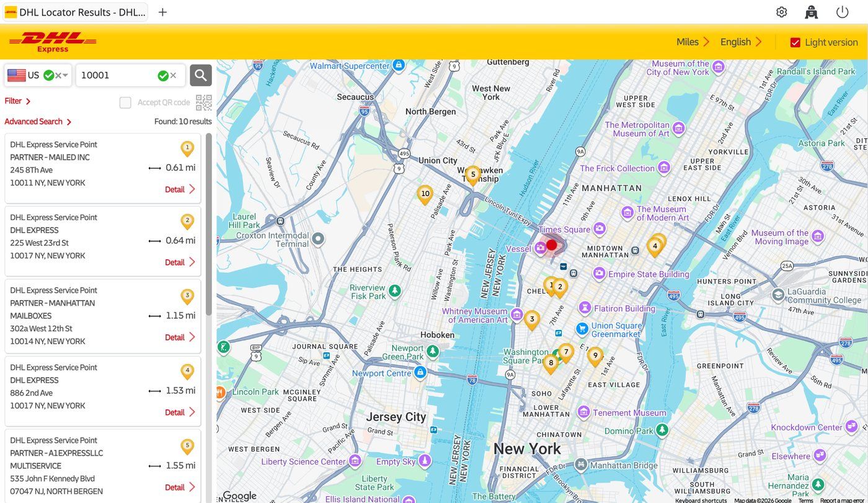
Task: Select map marker number 7
Action: [566, 353]
